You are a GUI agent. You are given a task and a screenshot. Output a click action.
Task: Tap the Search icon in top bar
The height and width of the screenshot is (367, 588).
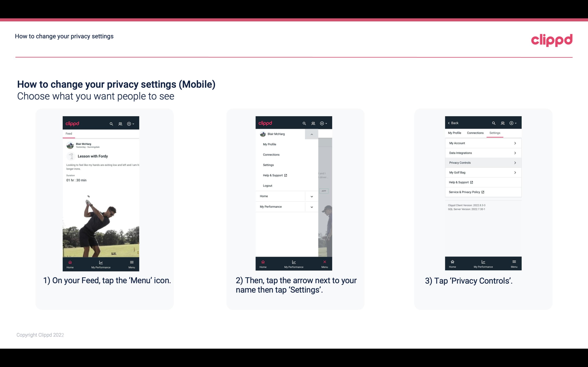[112, 123]
